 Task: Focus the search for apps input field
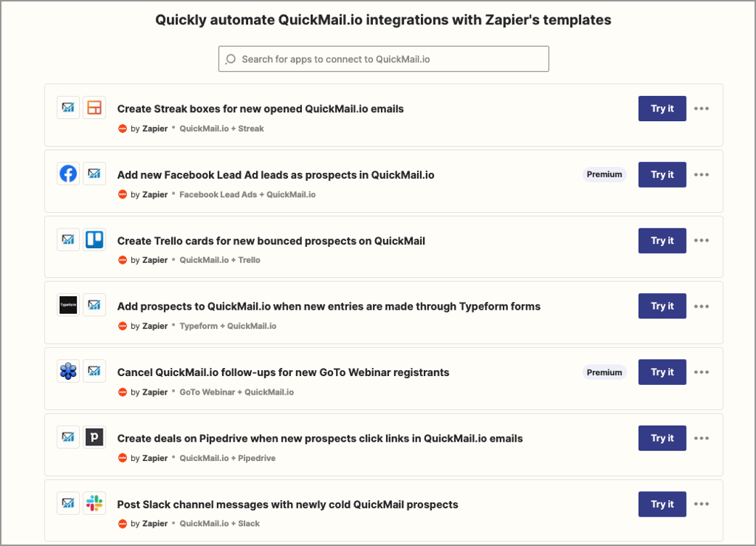(391, 59)
